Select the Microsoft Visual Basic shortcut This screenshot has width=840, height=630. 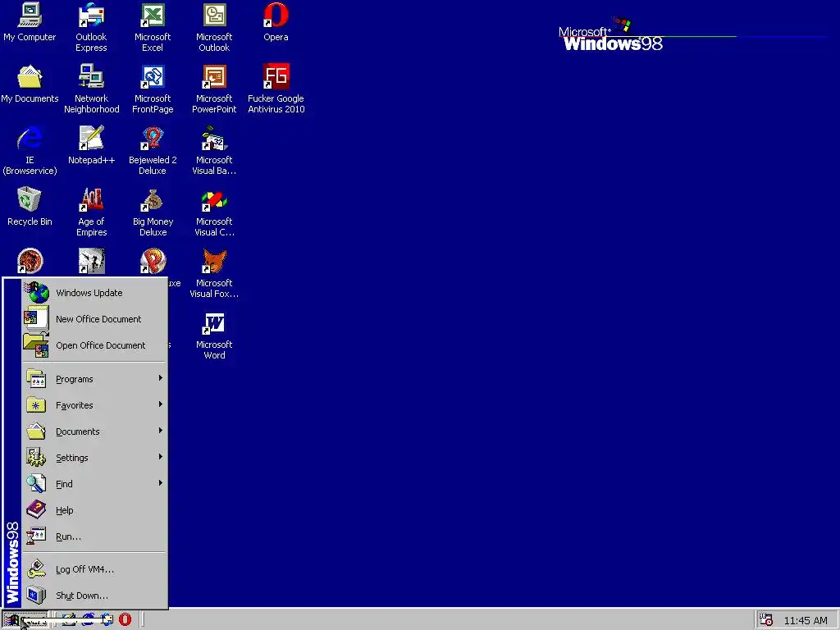pyautogui.click(x=214, y=150)
